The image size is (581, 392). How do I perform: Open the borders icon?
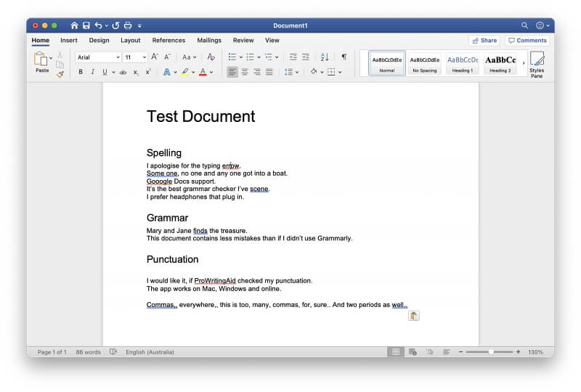click(331, 72)
